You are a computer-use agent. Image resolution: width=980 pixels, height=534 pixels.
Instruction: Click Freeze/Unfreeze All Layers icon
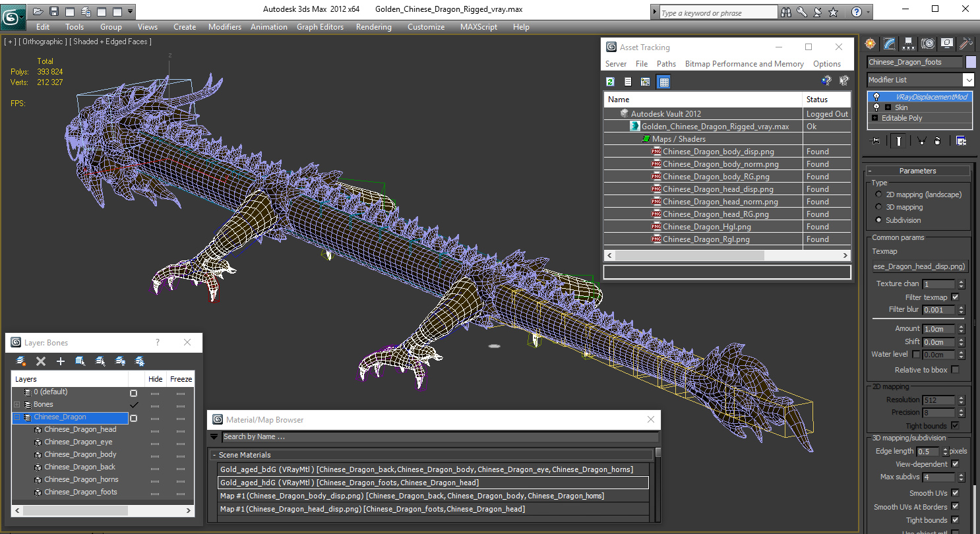(x=140, y=361)
